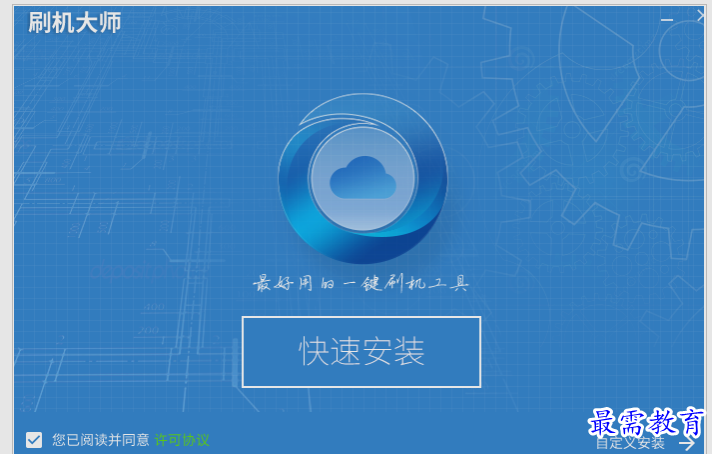Open 自定义安装 custom install options
The width and height of the screenshot is (712, 454).
click(x=645, y=443)
